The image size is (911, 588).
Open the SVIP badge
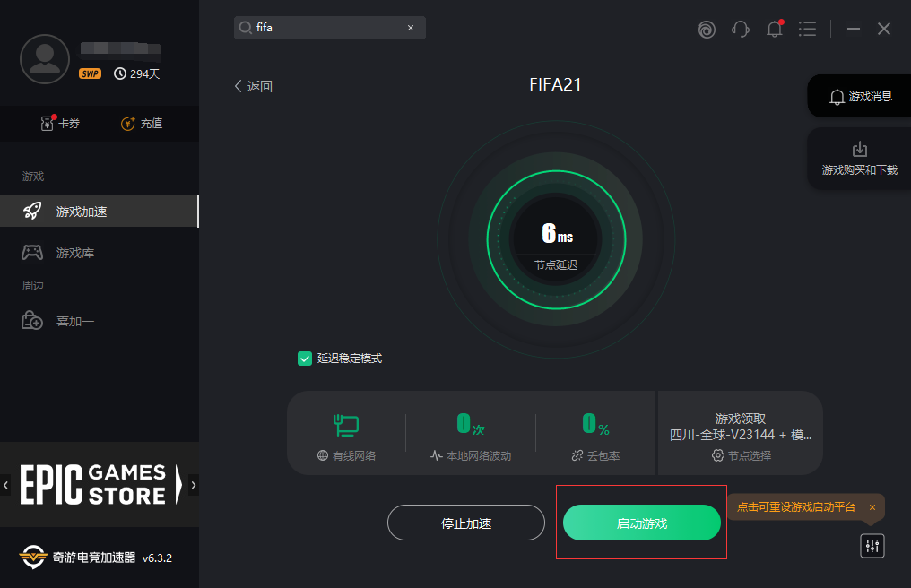90,73
